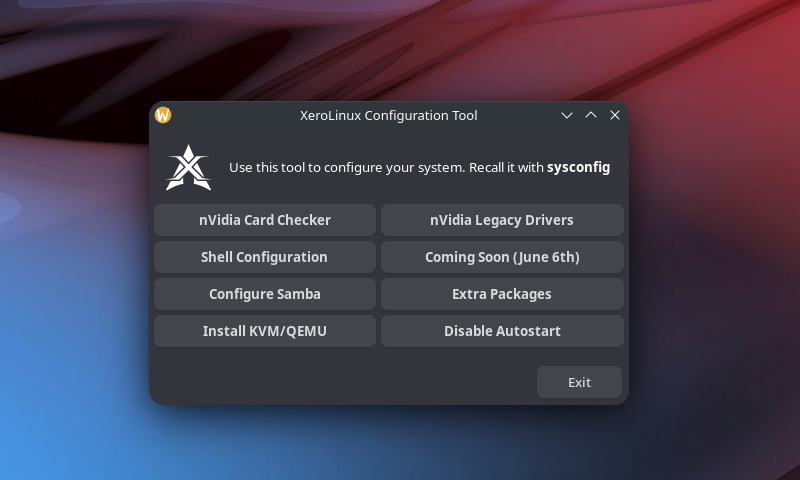
Task: Click the window title text in the title bar
Action: point(389,115)
